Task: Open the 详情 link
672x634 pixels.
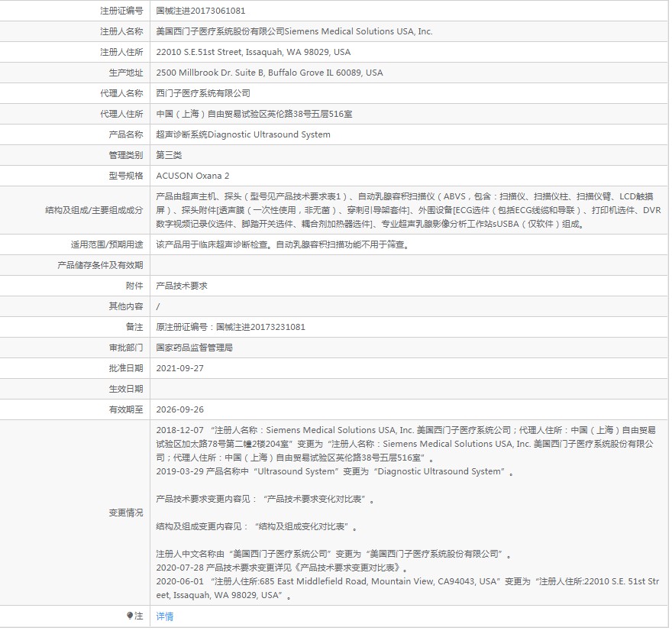Action: coord(165,616)
